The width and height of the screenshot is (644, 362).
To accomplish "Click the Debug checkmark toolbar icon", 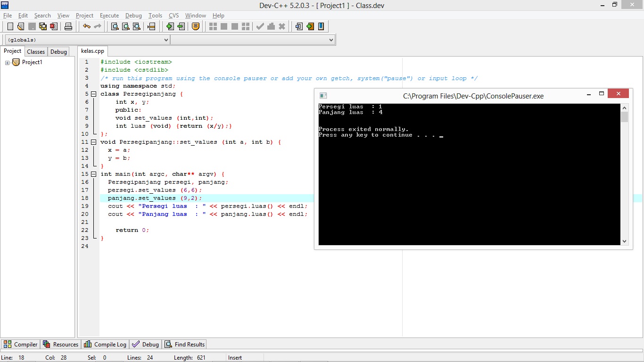I will pos(260,26).
